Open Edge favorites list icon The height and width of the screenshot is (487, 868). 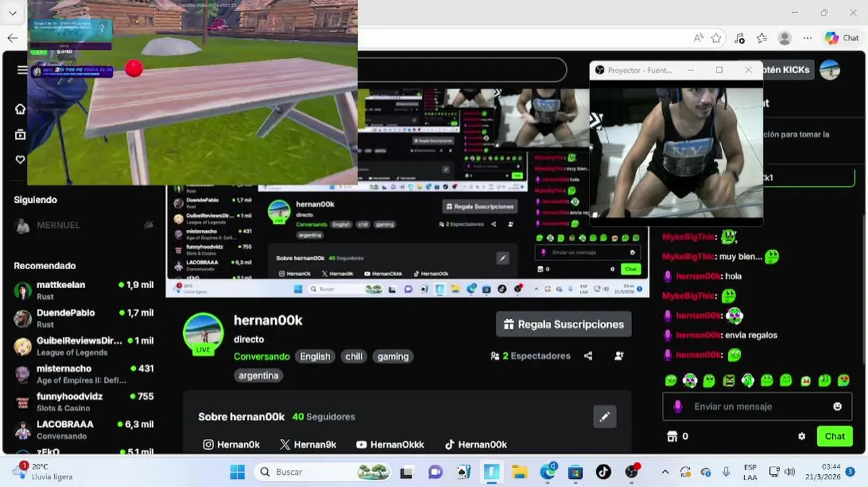(762, 38)
